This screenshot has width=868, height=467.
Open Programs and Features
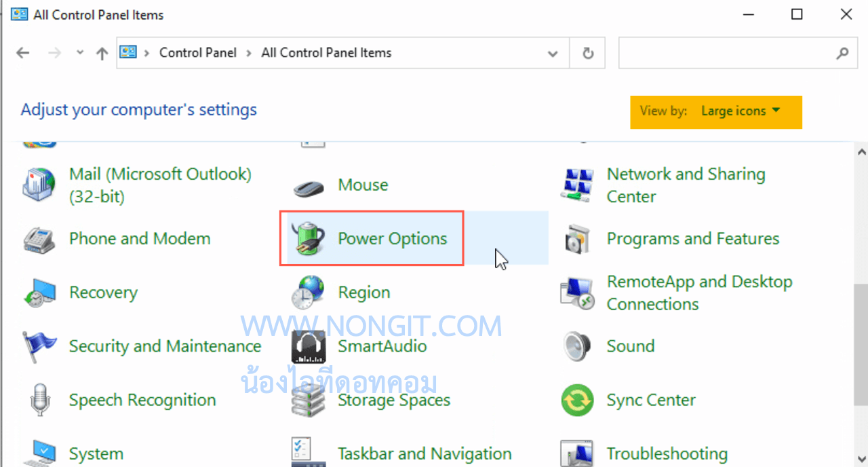(x=692, y=238)
